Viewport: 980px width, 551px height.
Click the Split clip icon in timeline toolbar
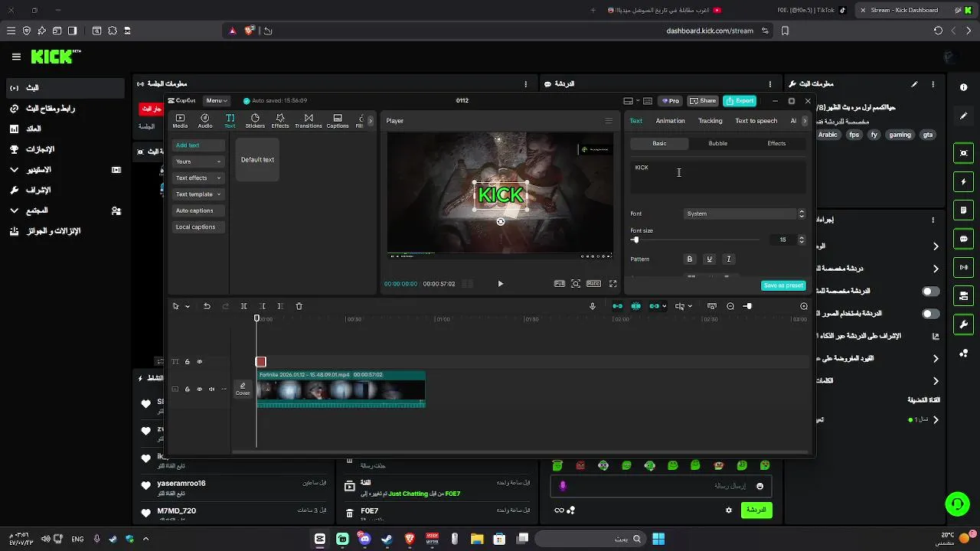pos(244,306)
